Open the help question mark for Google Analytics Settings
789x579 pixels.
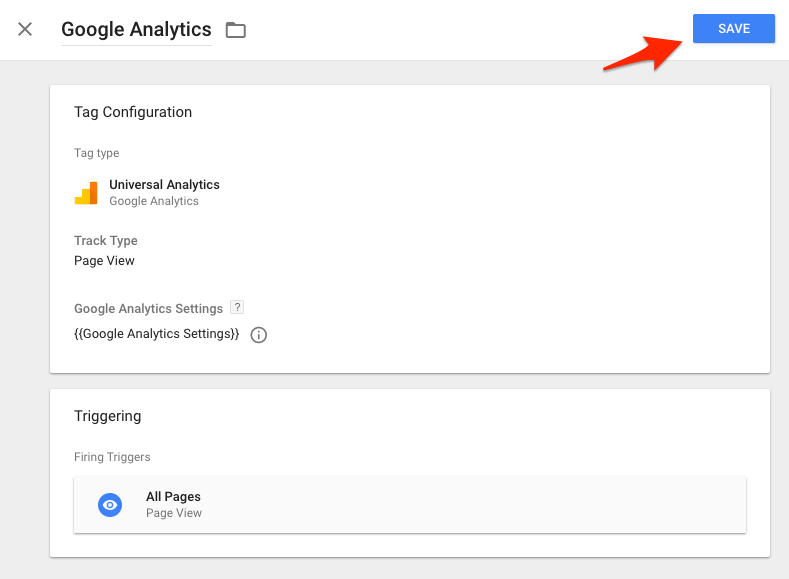pos(237,307)
